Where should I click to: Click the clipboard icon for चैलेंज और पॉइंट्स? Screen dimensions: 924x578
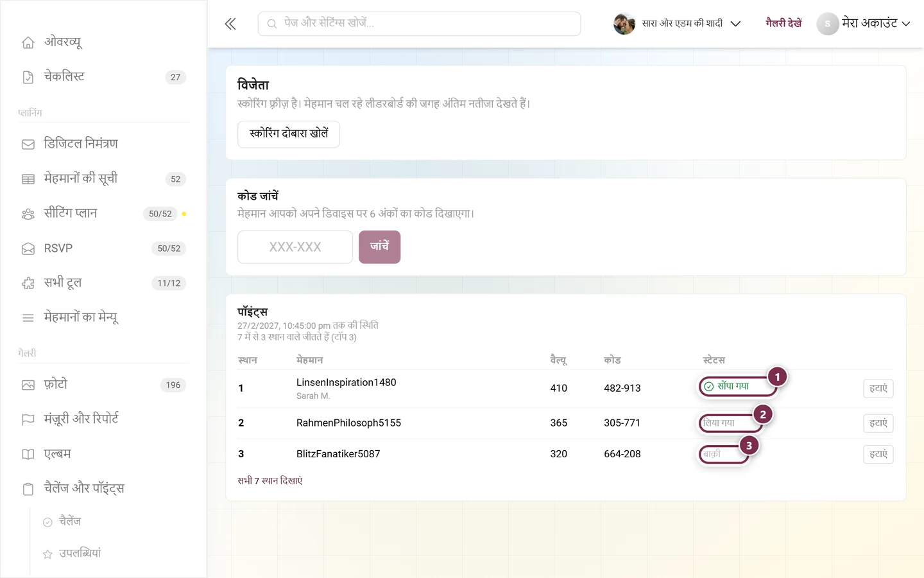[x=28, y=489]
